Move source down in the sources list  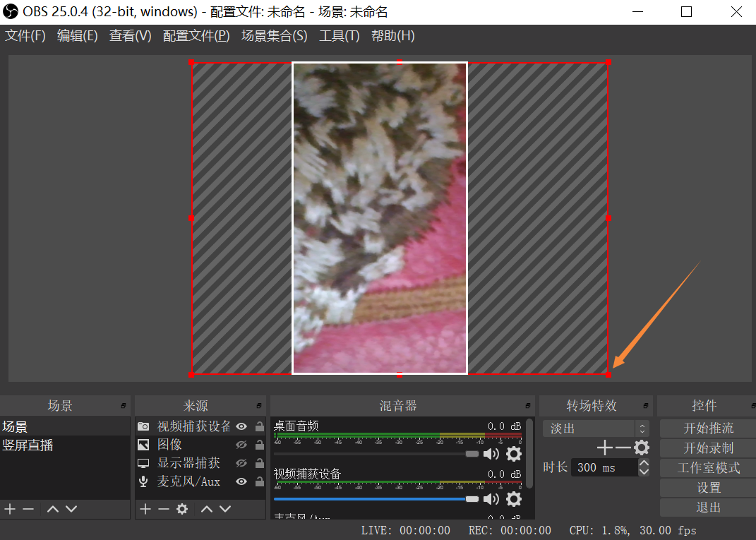[225, 509]
